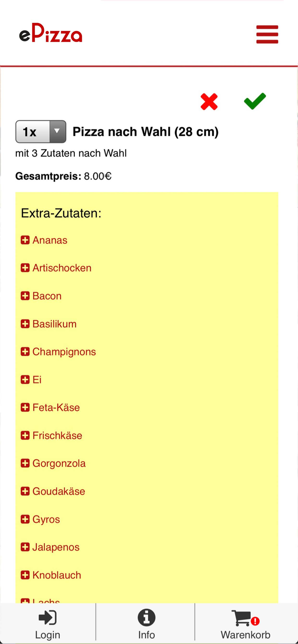Click the ePizza logo

pos(51,33)
